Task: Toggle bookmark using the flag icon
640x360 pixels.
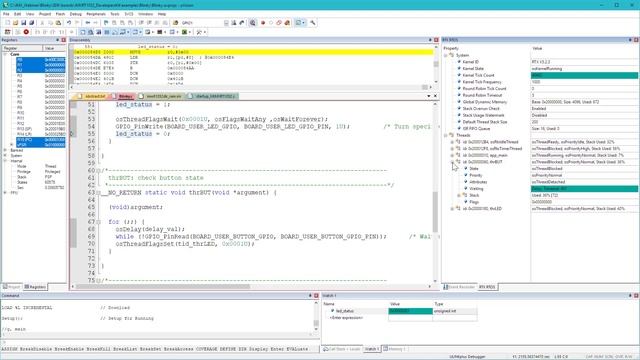Action: click(106, 23)
